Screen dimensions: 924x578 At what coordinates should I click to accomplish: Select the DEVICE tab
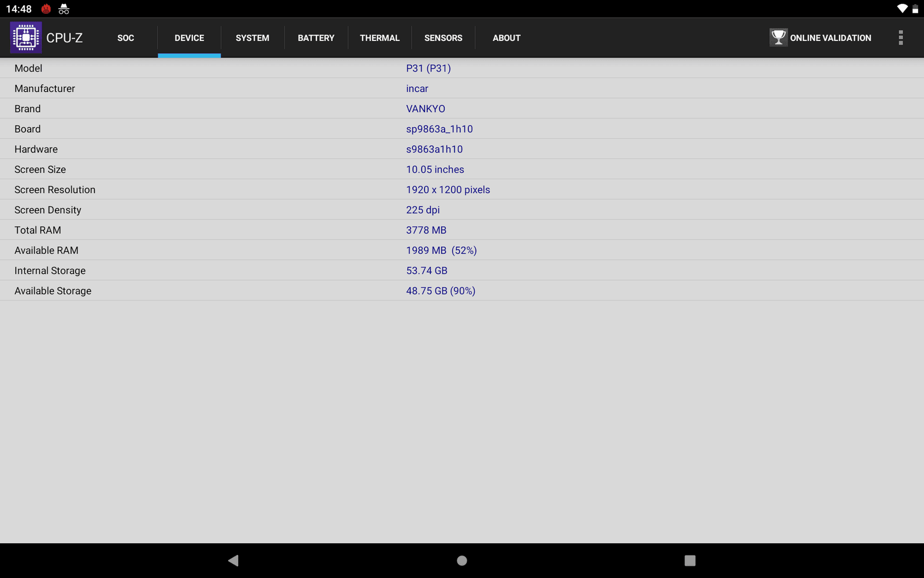189,38
